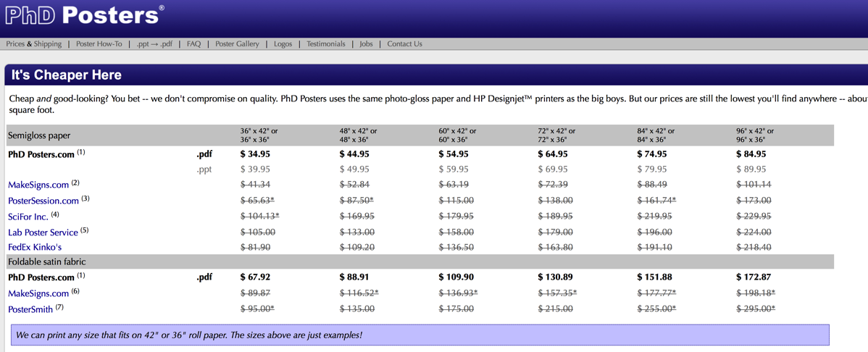Click the crossed-out $ 198.18* MakeSigns price
Viewport: 868px width, 352px height.
[756, 293]
